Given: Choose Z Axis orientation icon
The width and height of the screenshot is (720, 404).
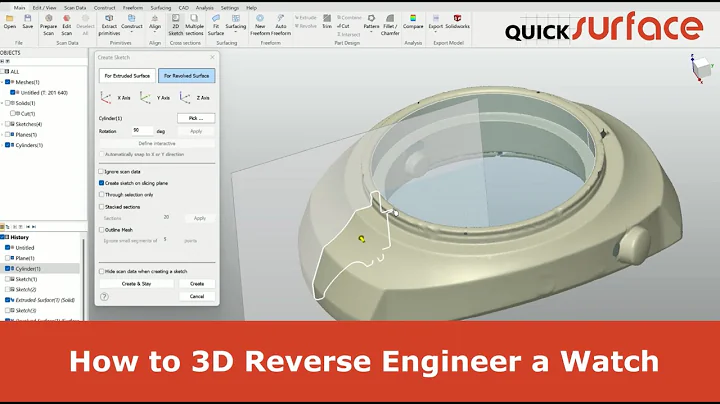Looking at the screenshot, I should click(x=185, y=97).
